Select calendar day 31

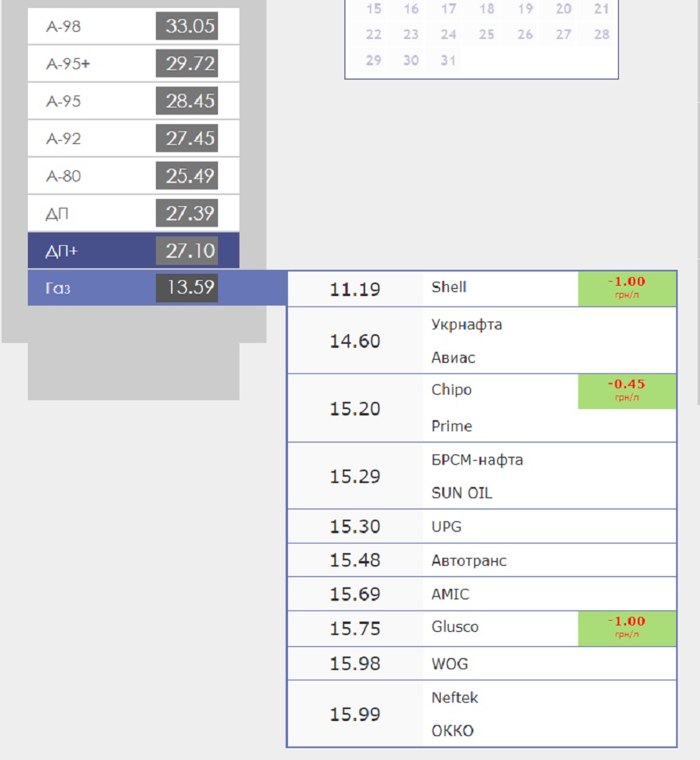pos(449,60)
